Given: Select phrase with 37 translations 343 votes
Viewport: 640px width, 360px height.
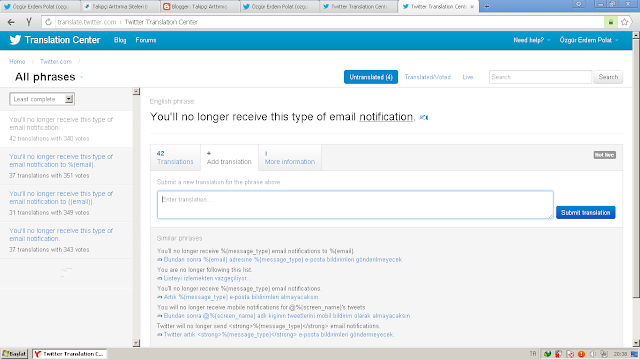Looking at the screenshot, I should click(x=66, y=240).
